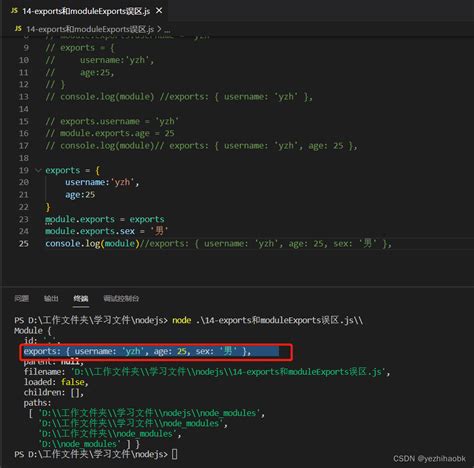
Task: Click the closing brace on line 22
Action: coord(48,207)
